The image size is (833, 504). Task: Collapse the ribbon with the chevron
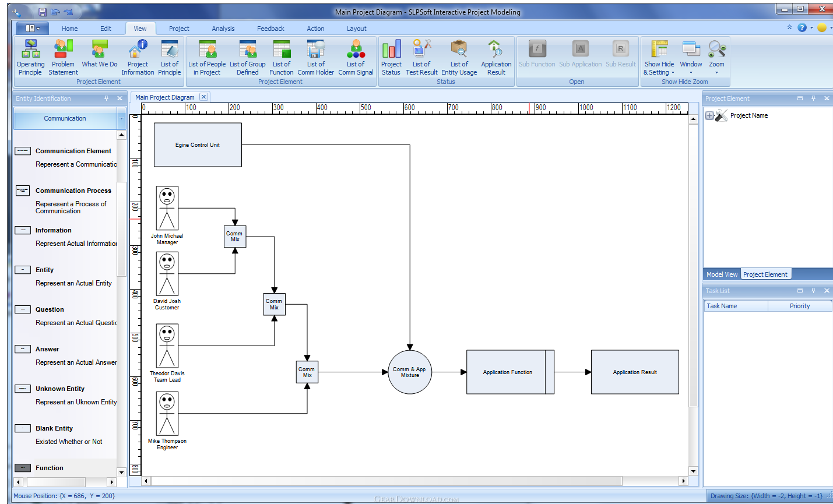click(789, 27)
